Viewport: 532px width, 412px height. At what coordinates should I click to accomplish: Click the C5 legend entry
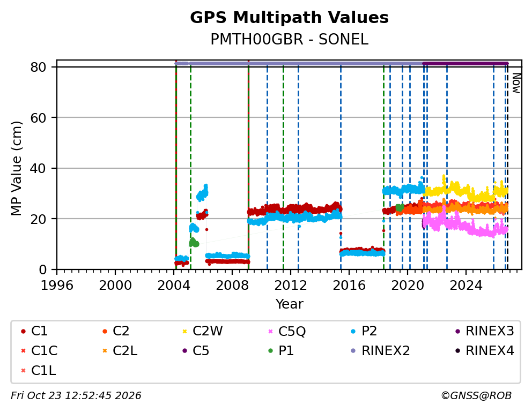point(196,351)
